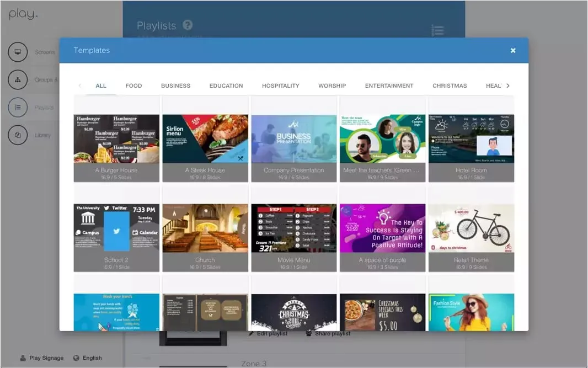Screen dimensions: 588x368
Task: Click the Play Signage user icon
Action: click(x=23, y=358)
